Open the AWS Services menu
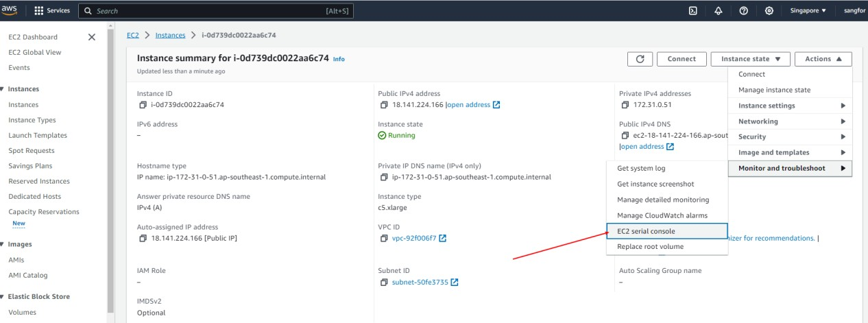Screen dimensions: 868x323 pos(52,11)
